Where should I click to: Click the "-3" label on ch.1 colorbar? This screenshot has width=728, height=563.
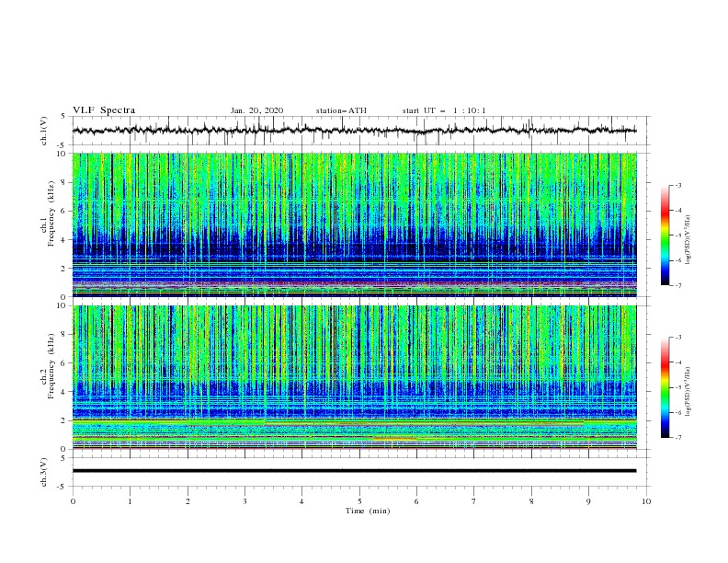click(678, 185)
